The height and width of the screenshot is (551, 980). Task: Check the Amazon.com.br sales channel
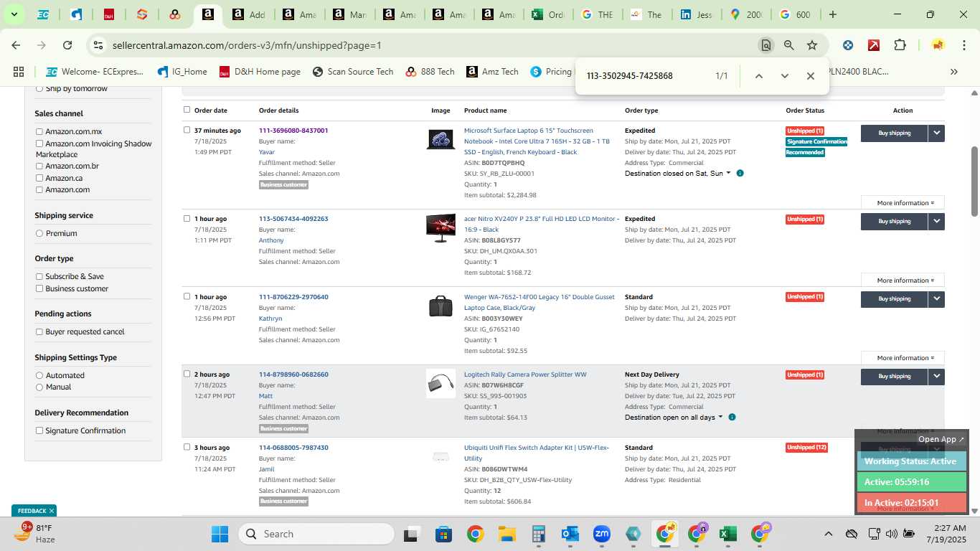(39, 166)
